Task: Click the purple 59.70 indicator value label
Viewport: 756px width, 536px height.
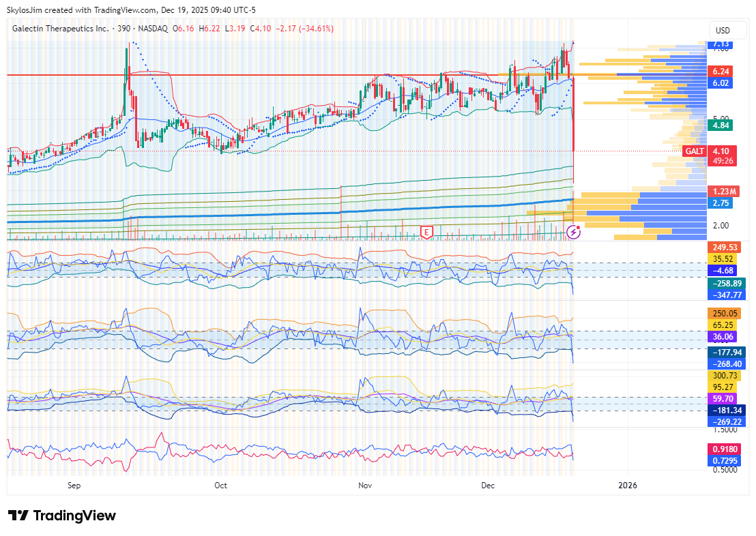Action: click(x=723, y=398)
